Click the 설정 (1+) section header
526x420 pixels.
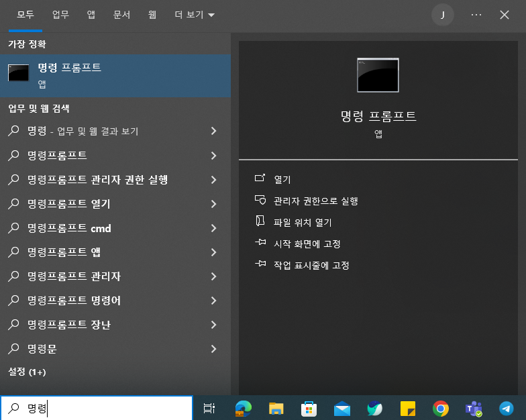[27, 372]
